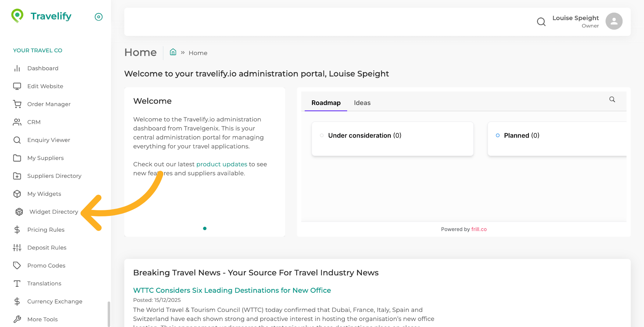The width and height of the screenshot is (644, 327).
Task: Click the Enquiry Viewer magnifier icon
Action: [x=17, y=140]
